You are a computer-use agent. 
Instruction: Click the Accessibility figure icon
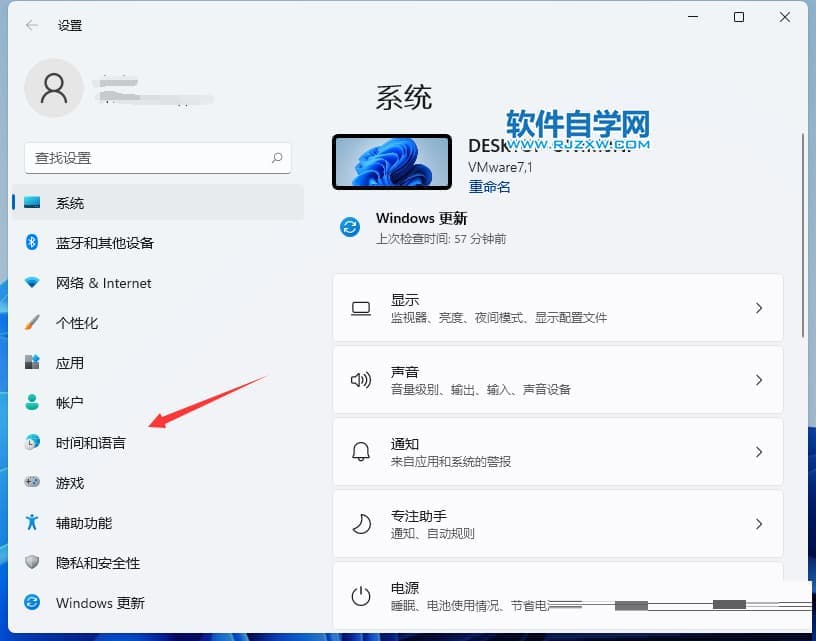click(32, 523)
